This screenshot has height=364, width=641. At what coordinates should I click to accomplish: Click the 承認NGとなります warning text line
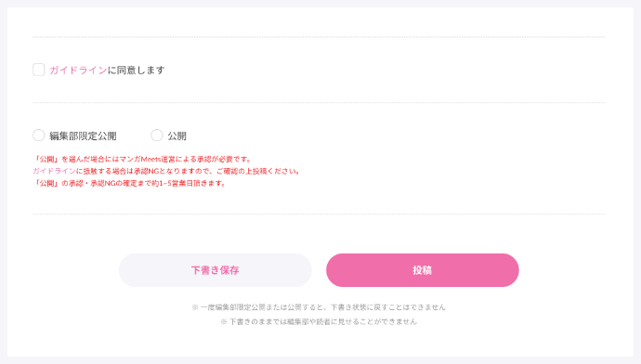point(166,171)
